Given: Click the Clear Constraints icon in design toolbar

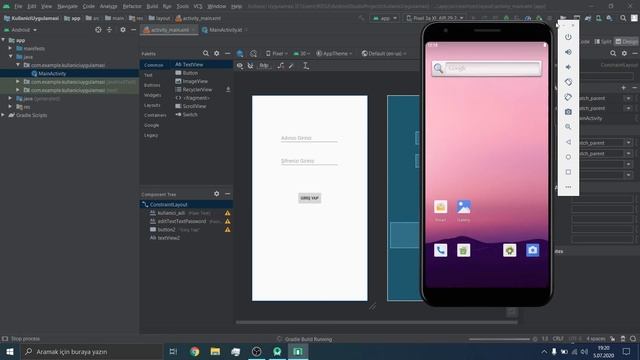Looking at the screenshot, I should pyautogui.click(x=281, y=66).
